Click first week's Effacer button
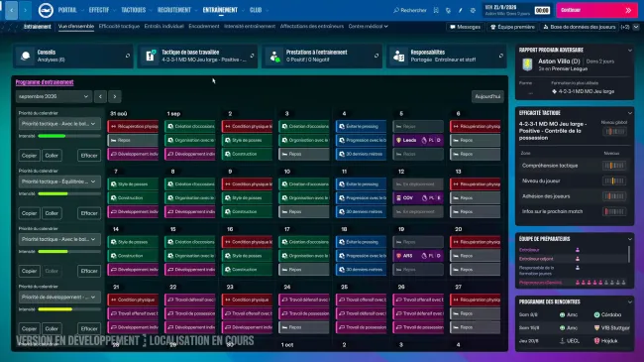Image resolution: width=644 pixels, height=362 pixels. click(x=89, y=156)
